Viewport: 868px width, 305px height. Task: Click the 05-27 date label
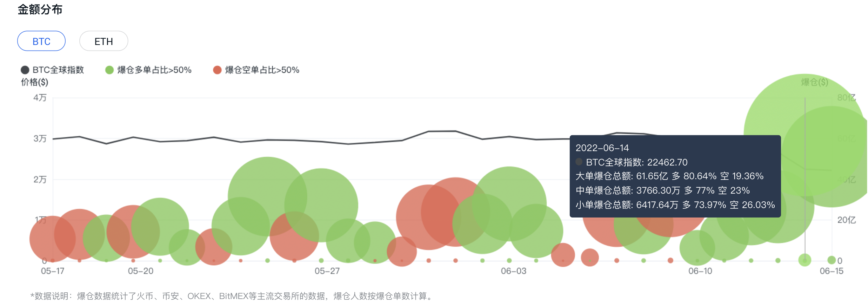[x=327, y=271]
